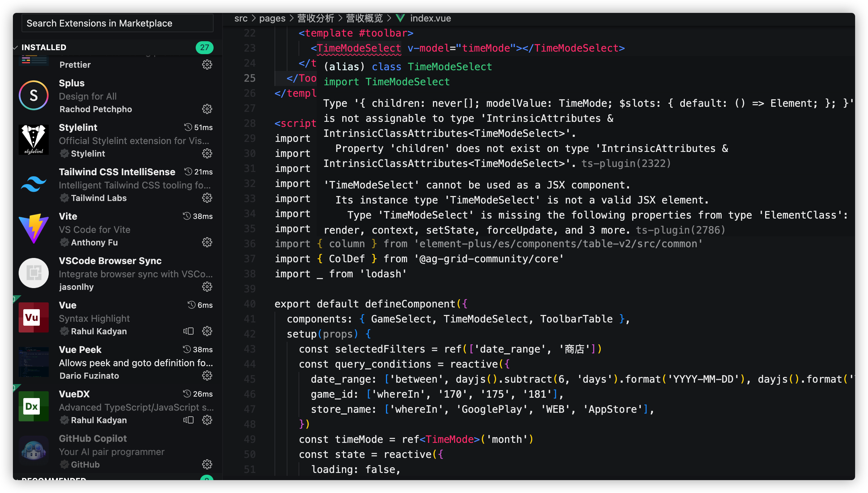Expand the RECOMMENDED extensions section
This screenshot has width=868, height=493.
click(x=54, y=479)
